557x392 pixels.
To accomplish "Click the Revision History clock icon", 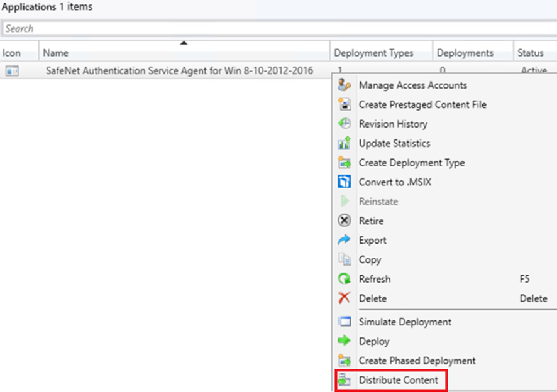I will (344, 124).
